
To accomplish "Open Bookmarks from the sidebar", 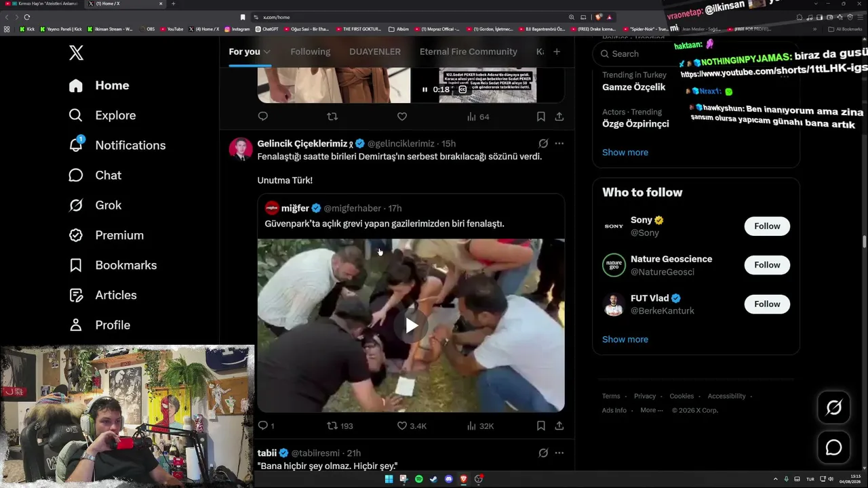I will 113,265.
